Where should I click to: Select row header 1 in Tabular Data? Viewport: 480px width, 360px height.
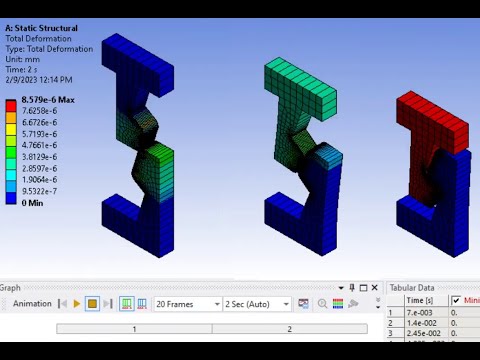[395, 313]
